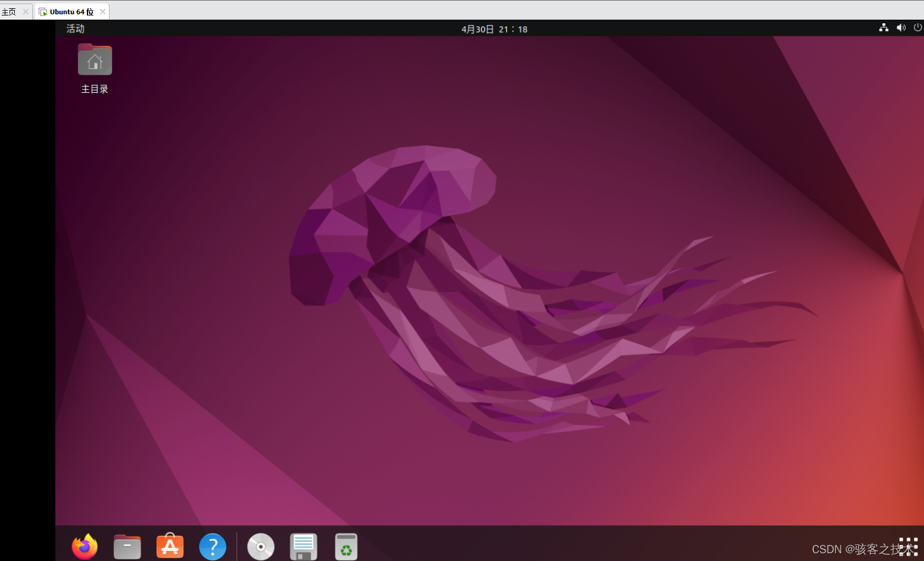Viewport: 924px width, 561px height.
Task: Show applications grid button
Action: (908, 546)
